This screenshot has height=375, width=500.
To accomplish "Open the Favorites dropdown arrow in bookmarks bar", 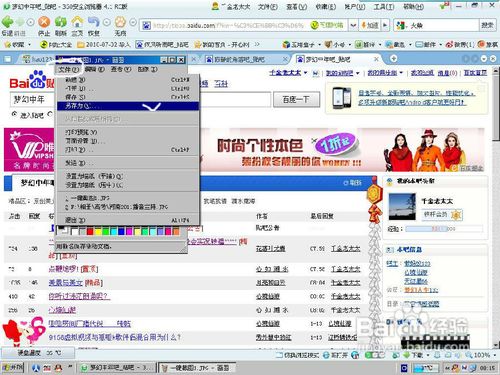I will [x=29, y=44].
